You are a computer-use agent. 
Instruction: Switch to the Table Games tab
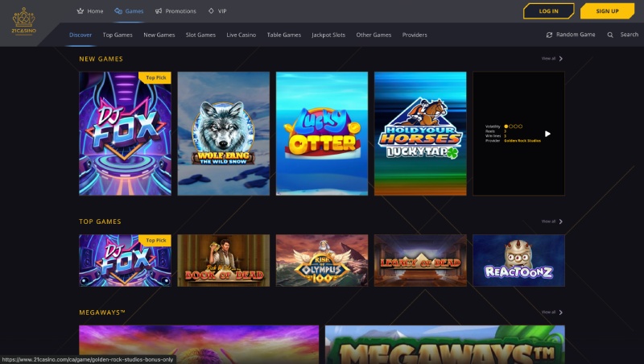coord(284,35)
